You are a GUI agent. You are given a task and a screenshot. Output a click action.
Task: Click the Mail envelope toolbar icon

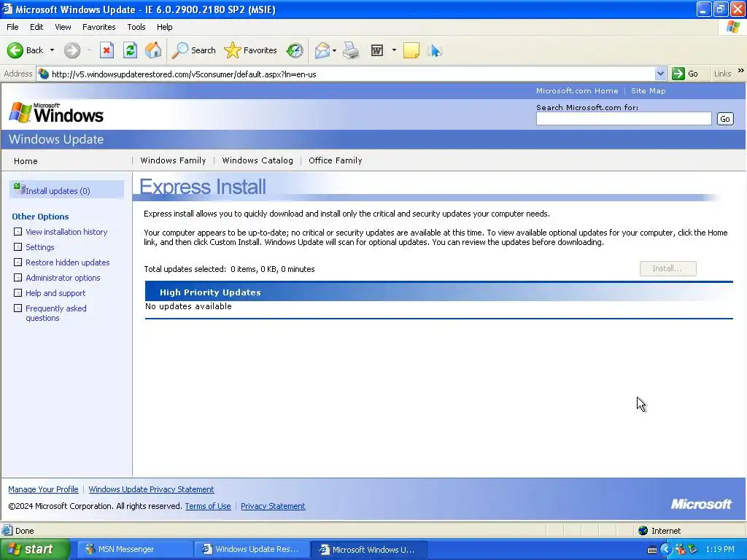tap(322, 50)
